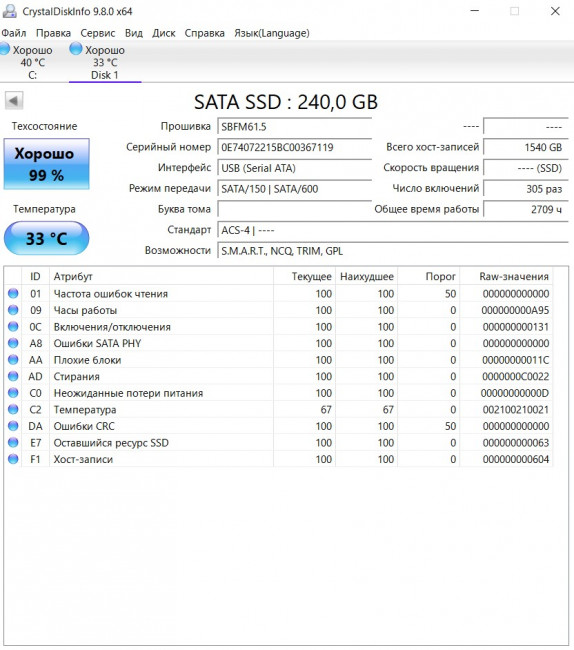574x650 pixels.
Task: Select the Часы работы attribute row
Action: [279, 310]
